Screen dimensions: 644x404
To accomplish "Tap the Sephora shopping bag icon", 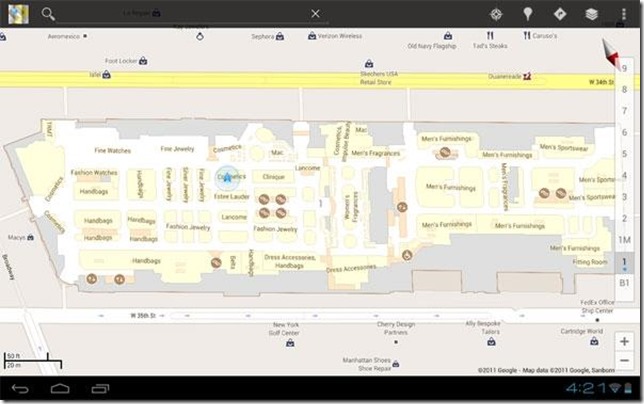I will tap(280, 37).
